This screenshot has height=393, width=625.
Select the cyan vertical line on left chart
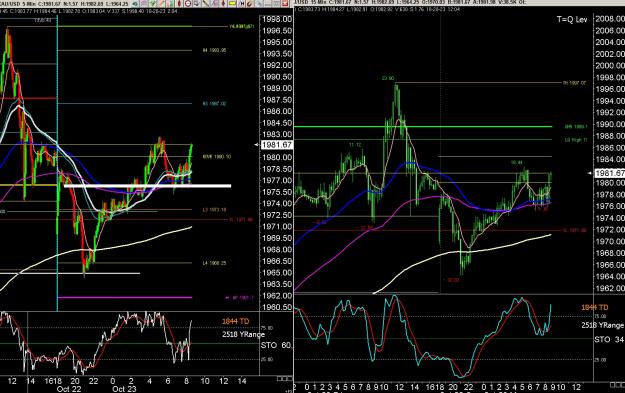pos(57,163)
